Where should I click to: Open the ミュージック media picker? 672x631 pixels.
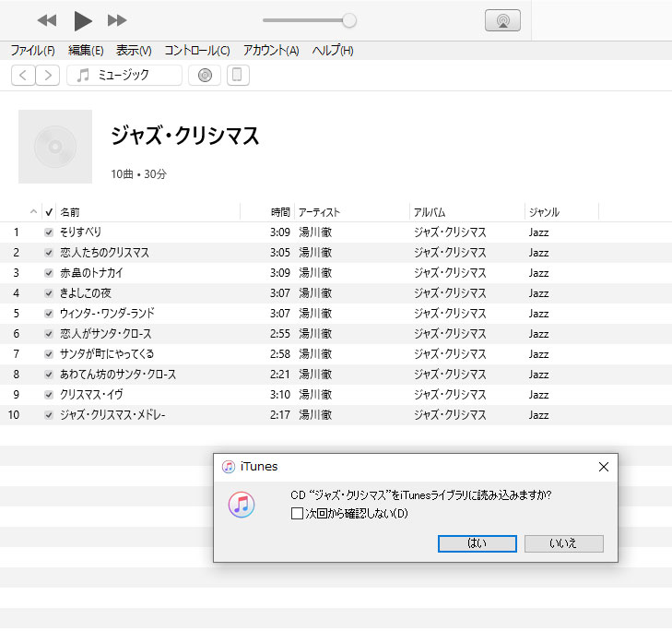[124, 75]
